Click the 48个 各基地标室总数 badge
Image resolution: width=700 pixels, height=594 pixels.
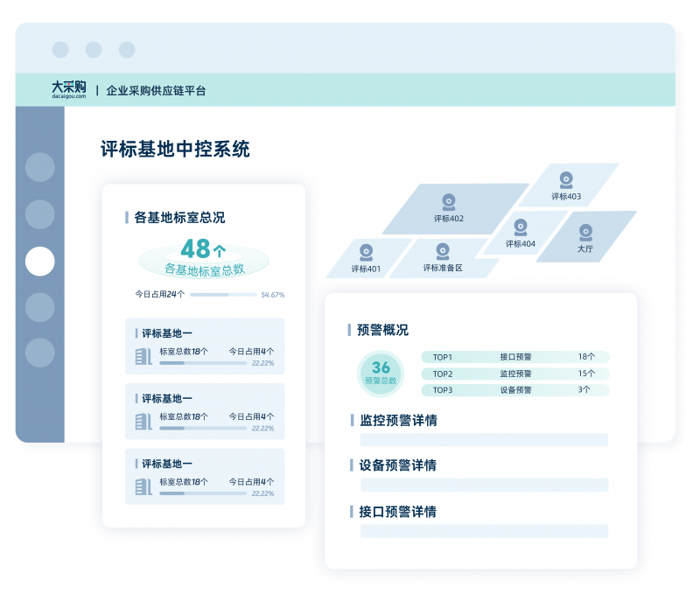point(203,258)
